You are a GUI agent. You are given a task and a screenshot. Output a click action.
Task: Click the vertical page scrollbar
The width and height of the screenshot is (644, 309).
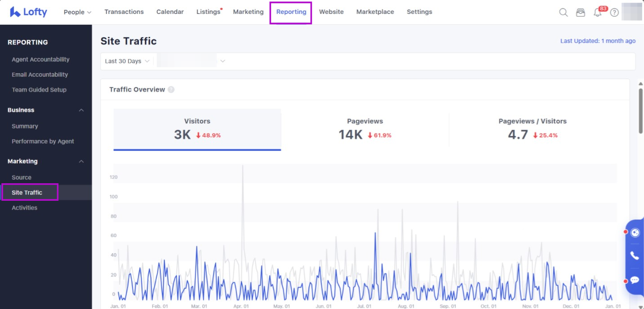(640, 110)
